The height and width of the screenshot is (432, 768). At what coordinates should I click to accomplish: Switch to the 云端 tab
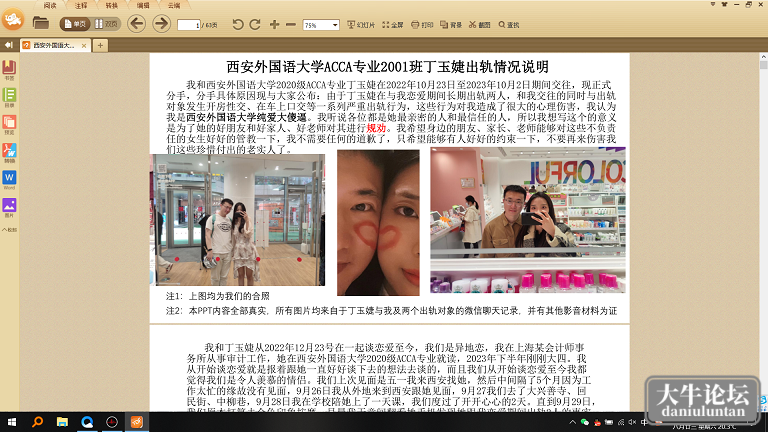tap(174, 5)
